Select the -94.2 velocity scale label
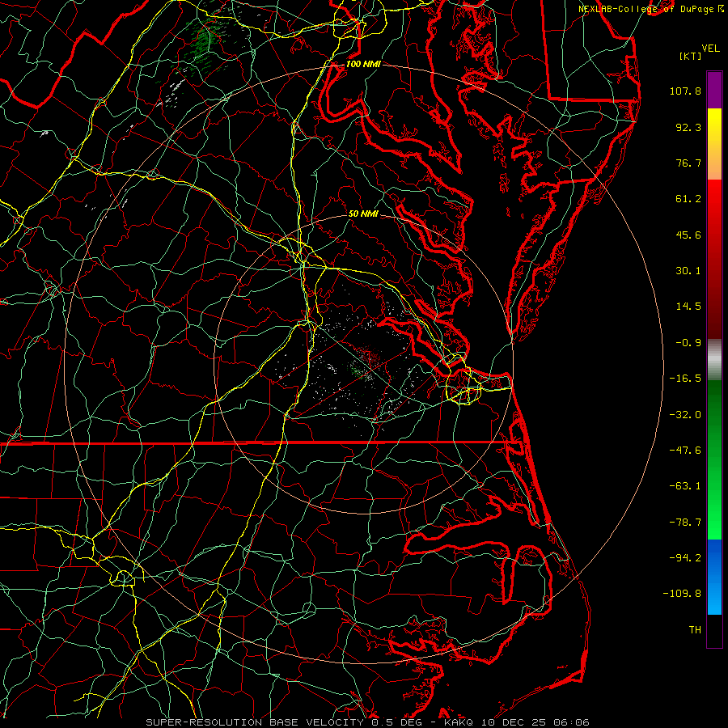Screen dimensions: 728x728 tap(685, 558)
